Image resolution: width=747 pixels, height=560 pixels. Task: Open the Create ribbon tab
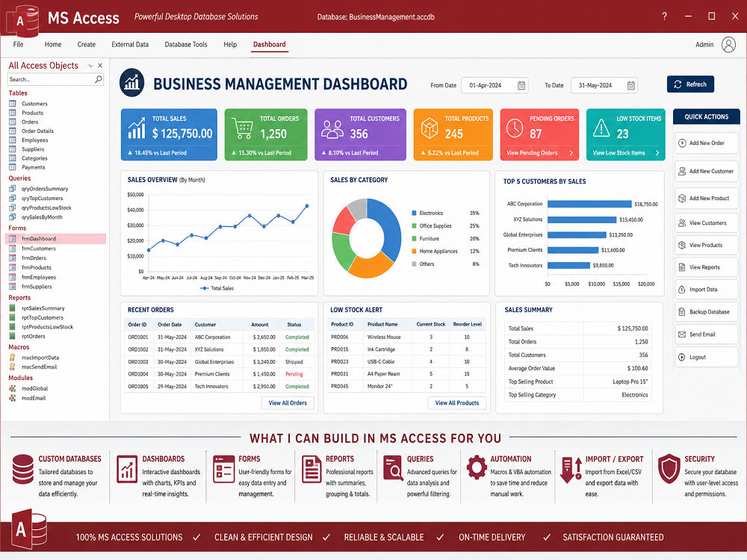tap(86, 44)
